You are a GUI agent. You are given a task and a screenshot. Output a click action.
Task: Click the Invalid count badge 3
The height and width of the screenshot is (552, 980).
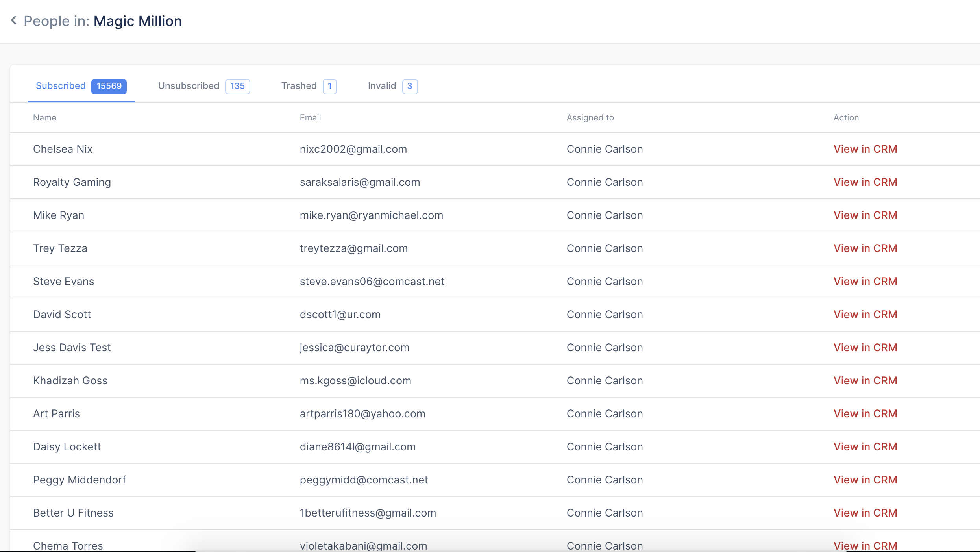(410, 85)
